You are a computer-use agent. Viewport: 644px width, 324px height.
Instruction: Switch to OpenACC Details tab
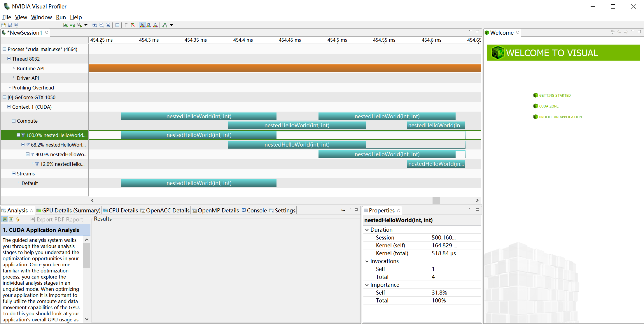coord(165,210)
